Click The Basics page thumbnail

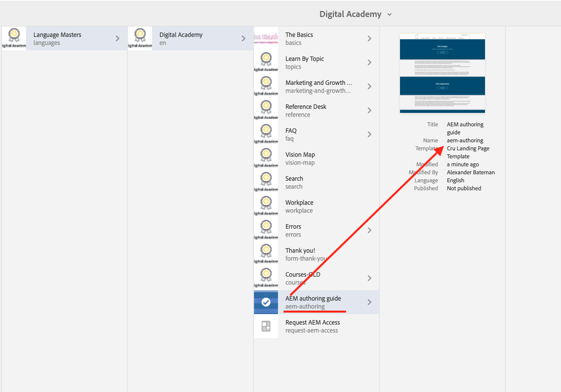(266, 38)
